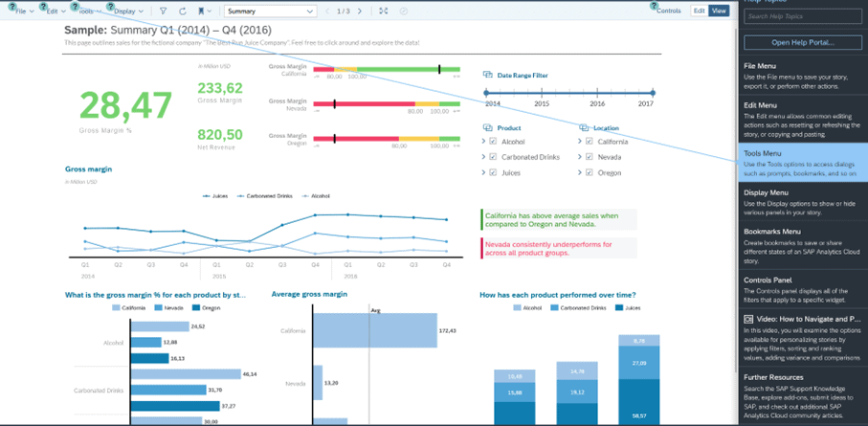Click the Search Help Topics field
Viewport: 868px width, 426px height.
click(x=803, y=16)
